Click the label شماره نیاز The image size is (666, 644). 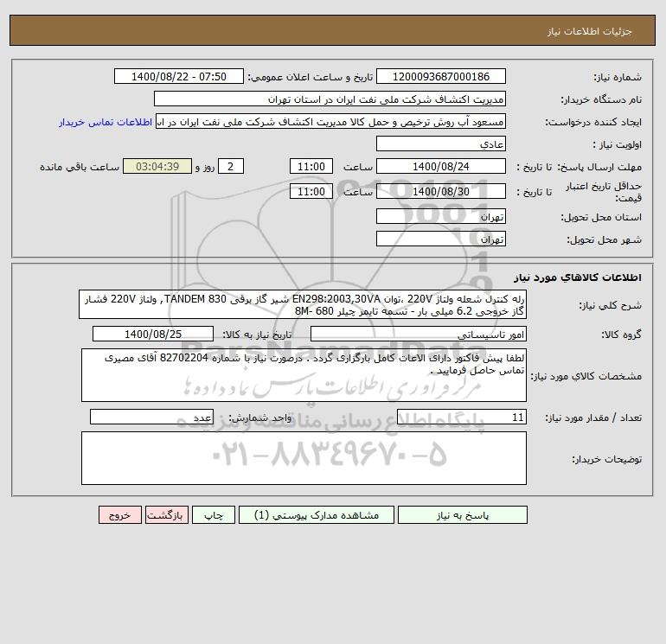tap(618, 77)
